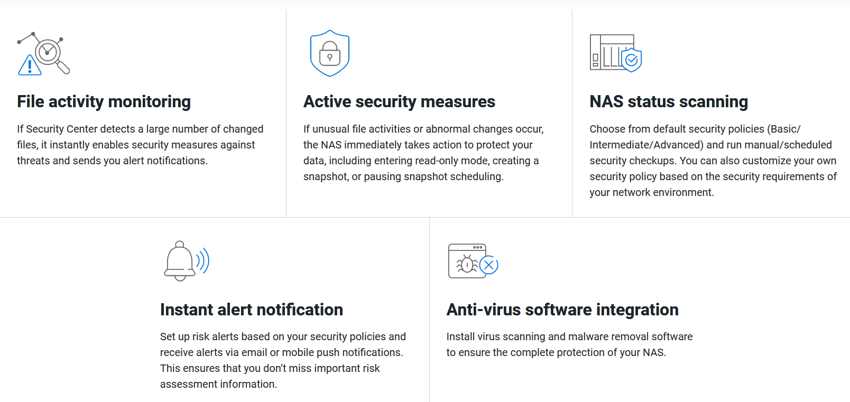The width and height of the screenshot is (850, 402).
Task: Click the paragraph about Security Center detecting changed files
Action: pyautogui.click(x=140, y=145)
